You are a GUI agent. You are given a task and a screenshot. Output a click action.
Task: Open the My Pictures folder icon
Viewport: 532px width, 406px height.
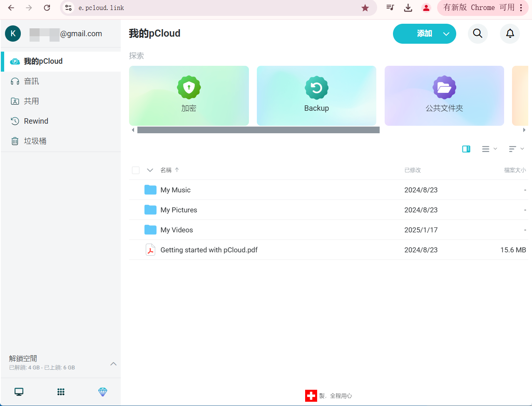click(x=150, y=210)
